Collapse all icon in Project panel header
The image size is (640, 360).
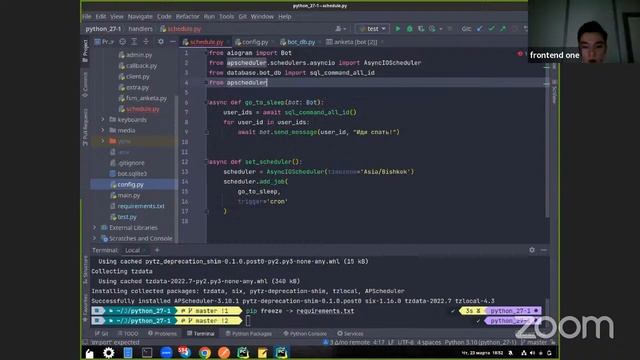coord(146,42)
